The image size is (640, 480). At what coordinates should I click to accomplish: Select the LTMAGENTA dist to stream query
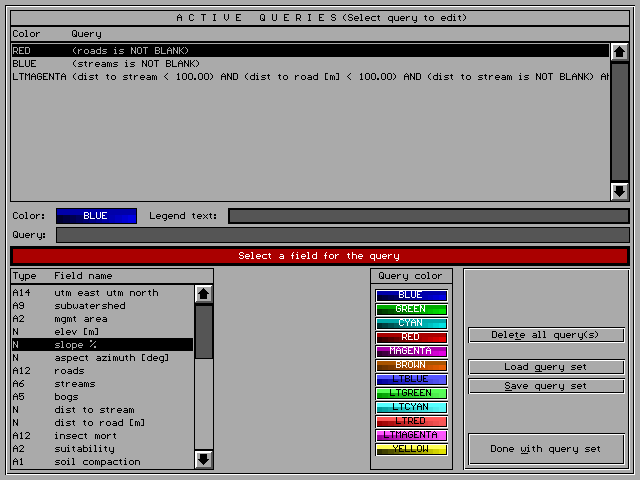point(310,77)
